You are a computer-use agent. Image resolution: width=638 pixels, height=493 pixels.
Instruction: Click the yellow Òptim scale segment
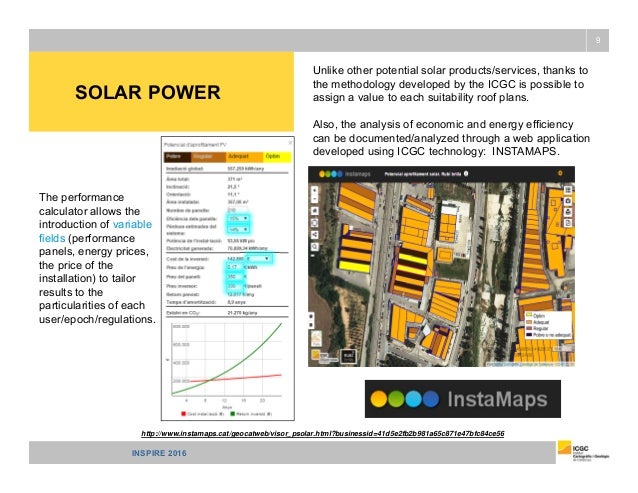click(277, 157)
